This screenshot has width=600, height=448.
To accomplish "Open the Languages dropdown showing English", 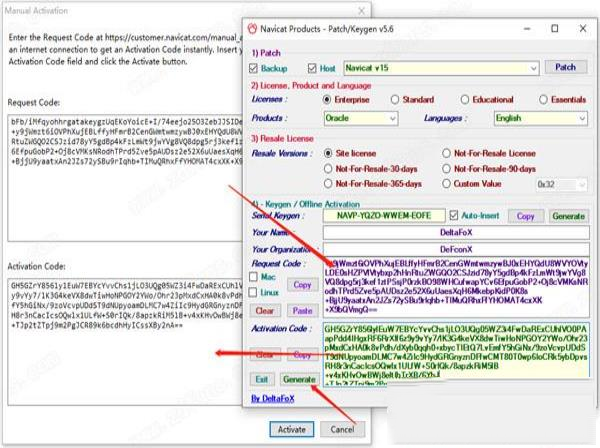I will point(540,118).
